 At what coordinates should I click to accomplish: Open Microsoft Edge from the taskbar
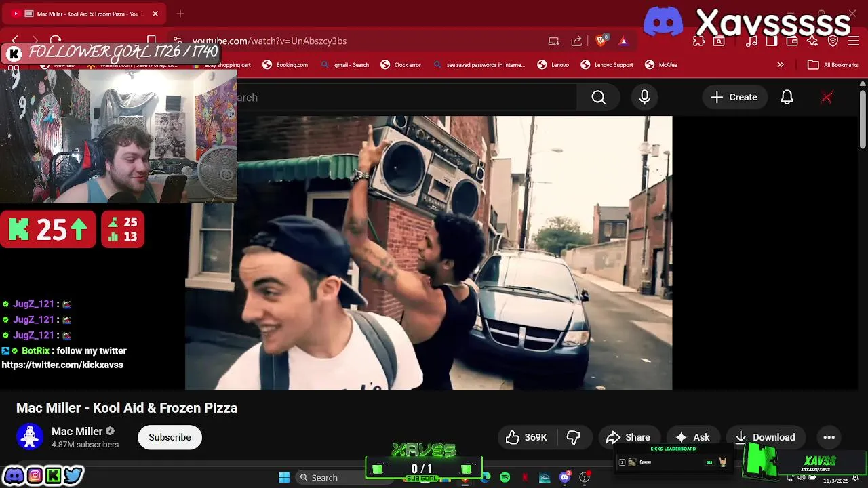[x=486, y=478]
